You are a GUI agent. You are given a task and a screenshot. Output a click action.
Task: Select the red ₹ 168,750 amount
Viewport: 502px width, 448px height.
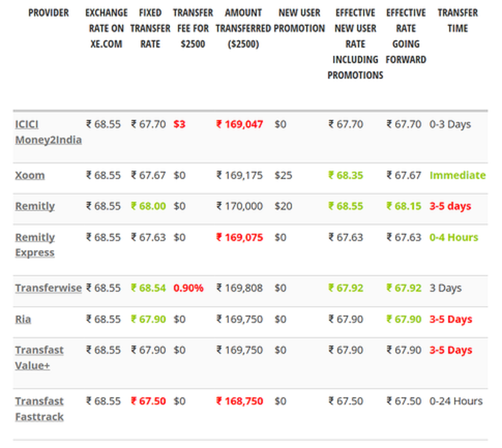(240, 401)
